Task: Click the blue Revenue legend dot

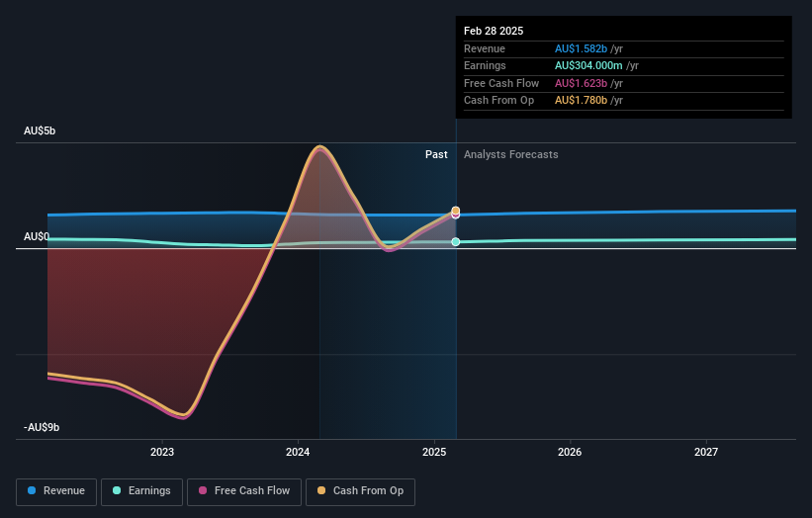Action: point(32,490)
